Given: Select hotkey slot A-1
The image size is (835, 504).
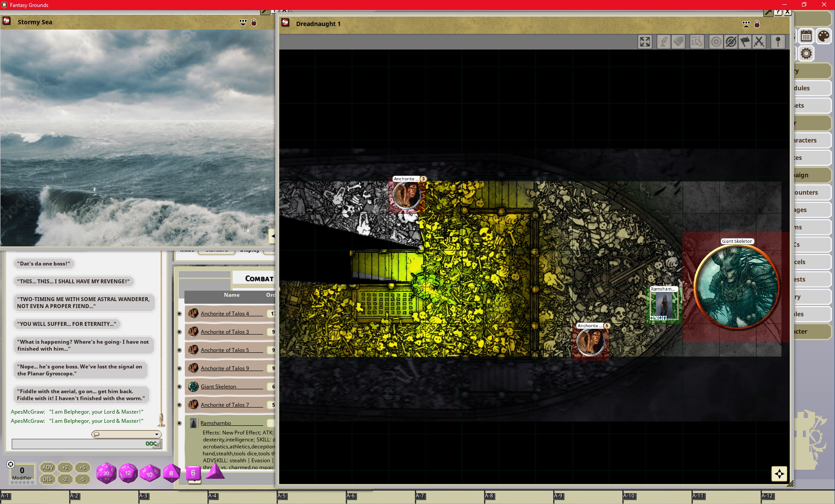Looking at the screenshot, I should 35,497.
